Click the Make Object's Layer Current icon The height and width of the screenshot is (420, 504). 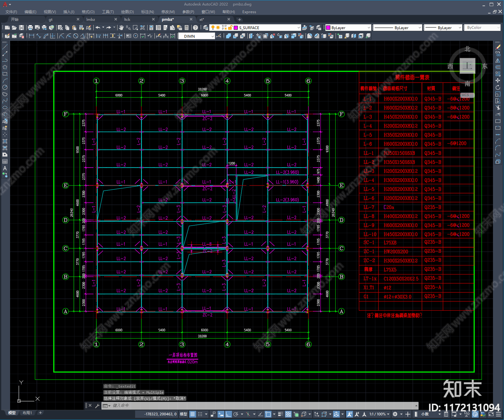(305, 28)
